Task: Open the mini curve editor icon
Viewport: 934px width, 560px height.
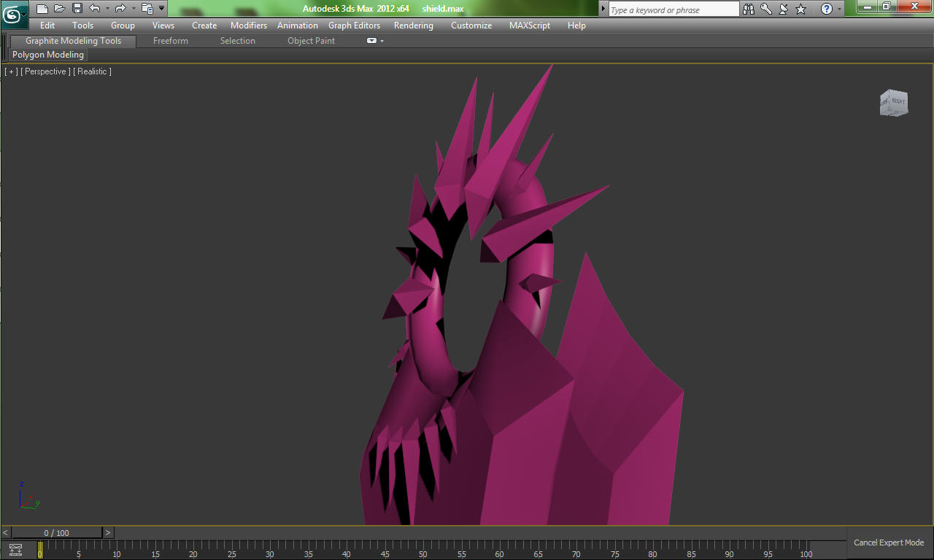Action: pyautogui.click(x=15, y=549)
